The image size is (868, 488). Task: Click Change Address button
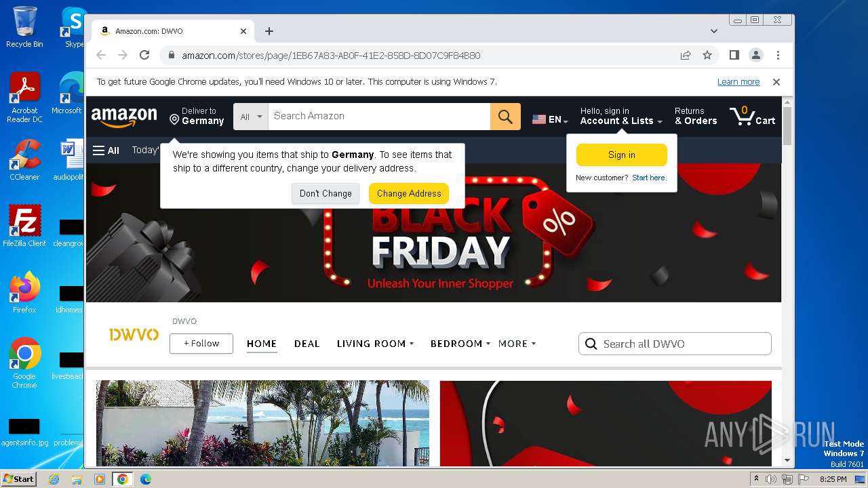click(x=409, y=193)
